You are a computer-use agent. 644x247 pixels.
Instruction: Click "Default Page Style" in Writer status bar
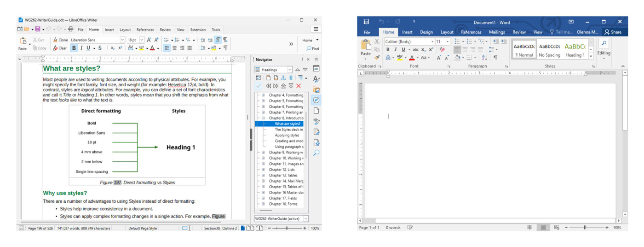(x=143, y=228)
